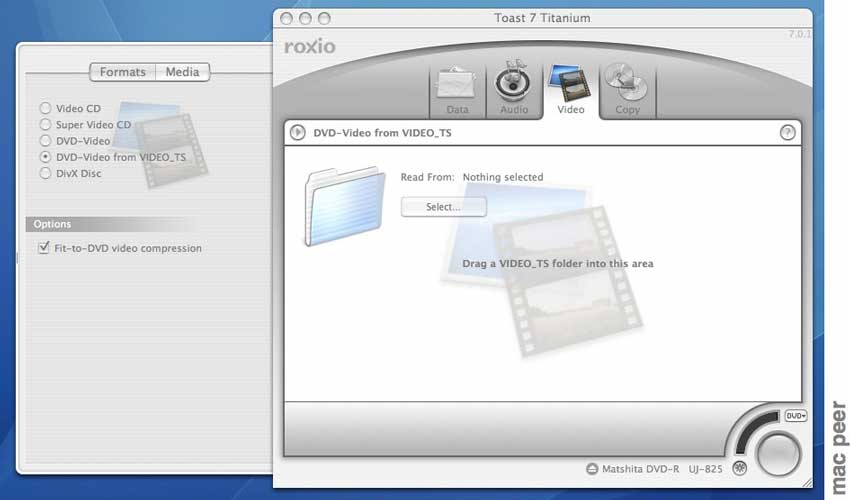Click the roxio logo
Viewport: 850px width, 500px height.
(x=310, y=47)
